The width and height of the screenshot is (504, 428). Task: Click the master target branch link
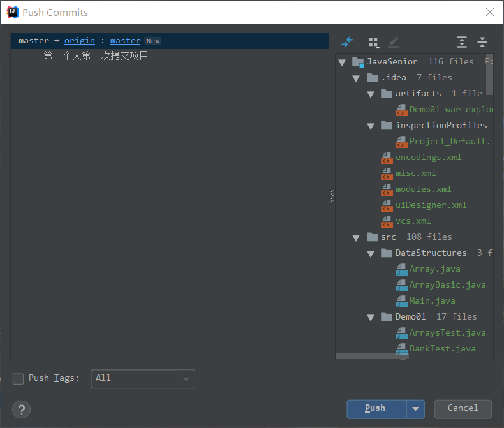click(x=125, y=41)
